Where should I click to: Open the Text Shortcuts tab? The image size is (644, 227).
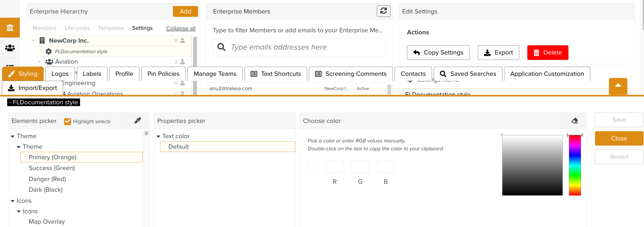276,74
